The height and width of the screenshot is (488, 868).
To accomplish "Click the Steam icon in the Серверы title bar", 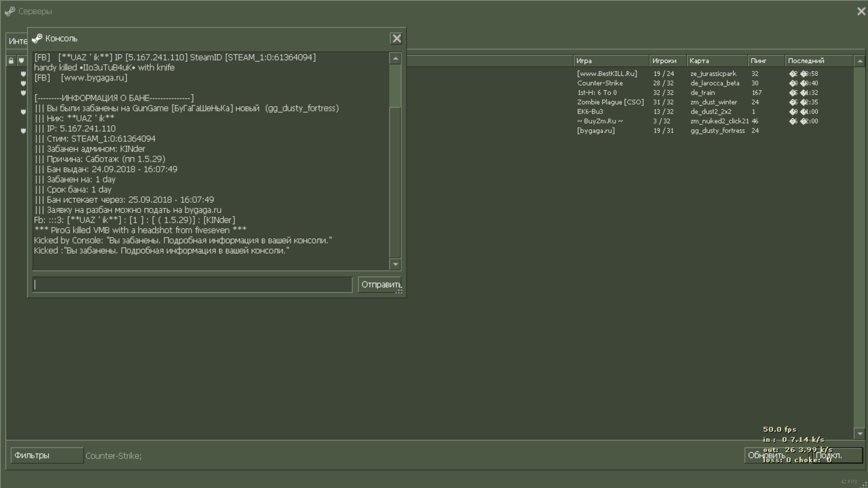I will pyautogui.click(x=10, y=11).
